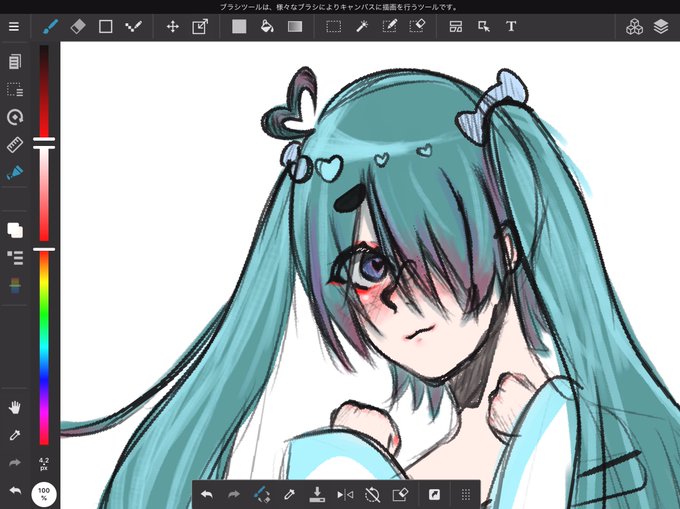
Task: Click the redo arrow in left sidebar
Action: [15, 463]
